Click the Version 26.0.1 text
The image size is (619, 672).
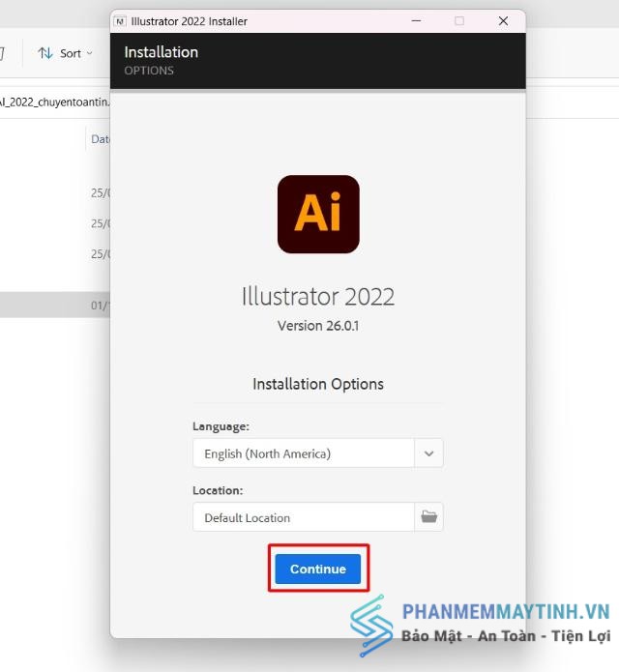(x=318, y=326)
